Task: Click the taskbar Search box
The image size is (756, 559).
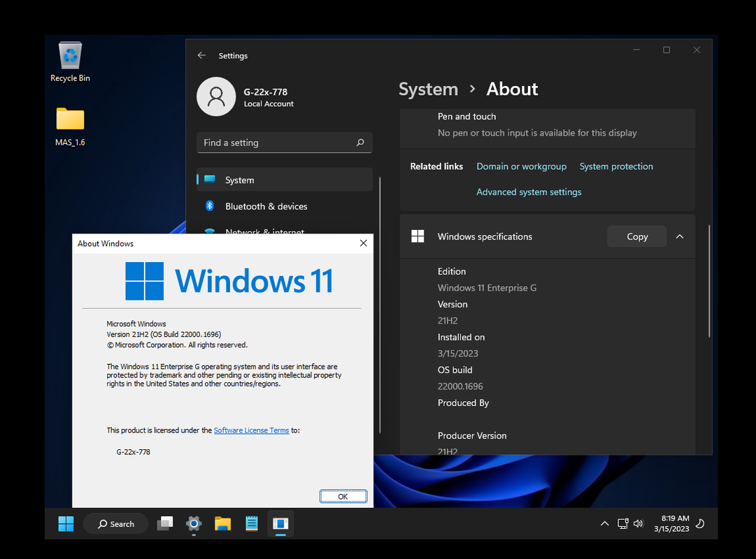Action: tap(116, 524)
